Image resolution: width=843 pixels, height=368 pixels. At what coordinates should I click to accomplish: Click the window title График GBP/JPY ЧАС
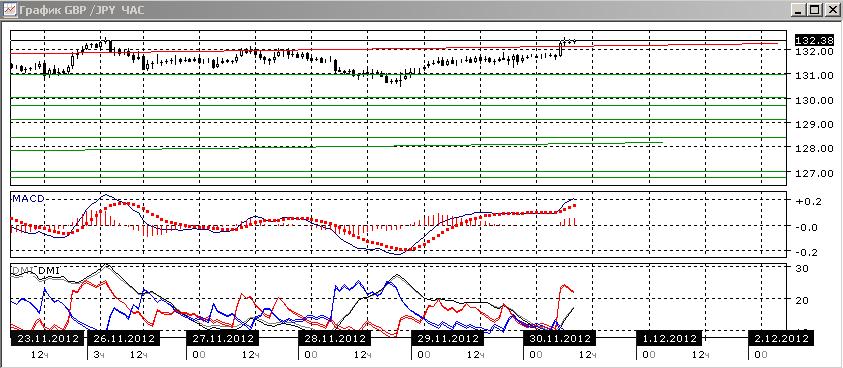pyautogui.click(x=81, y=10)
